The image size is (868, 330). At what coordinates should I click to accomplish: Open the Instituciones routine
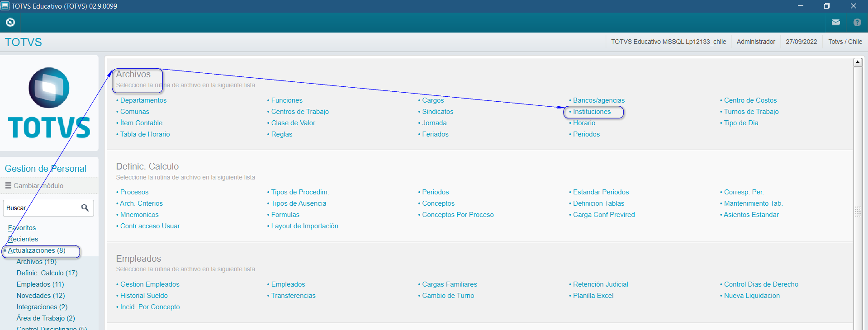click(592, 112)
